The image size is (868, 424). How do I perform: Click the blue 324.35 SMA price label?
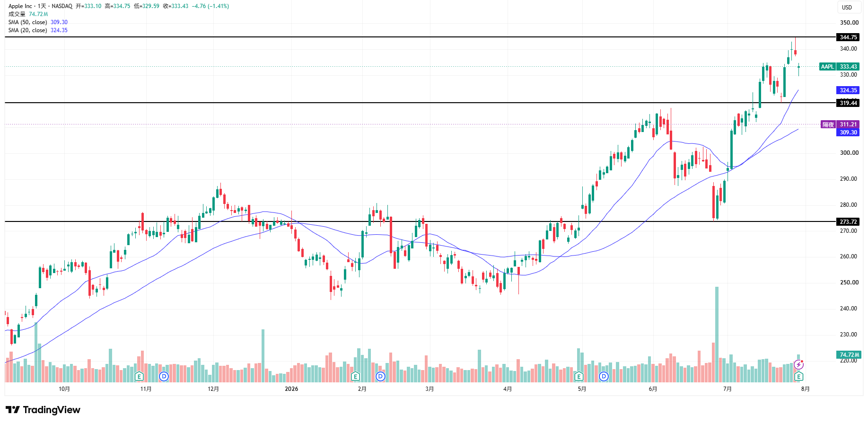pyautogui.click(x=848, y=90)
